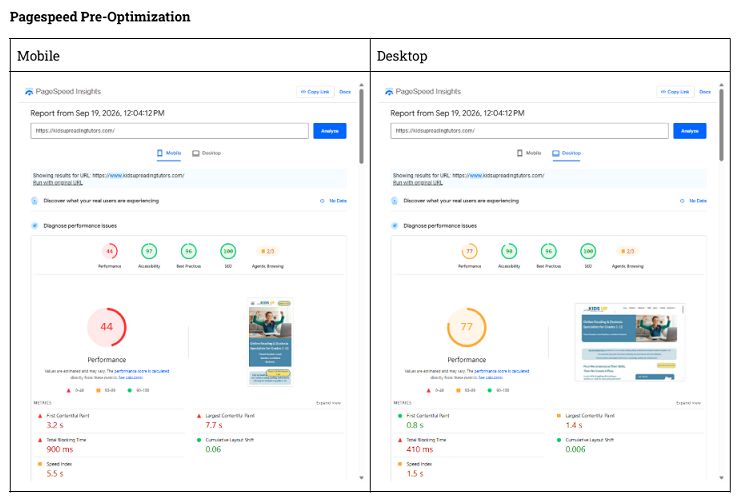Click the small Performance 77 gauge
Image resolution: width=743 pixels, height=499 pixels.
pyautogui.click(x=470, y=251)
